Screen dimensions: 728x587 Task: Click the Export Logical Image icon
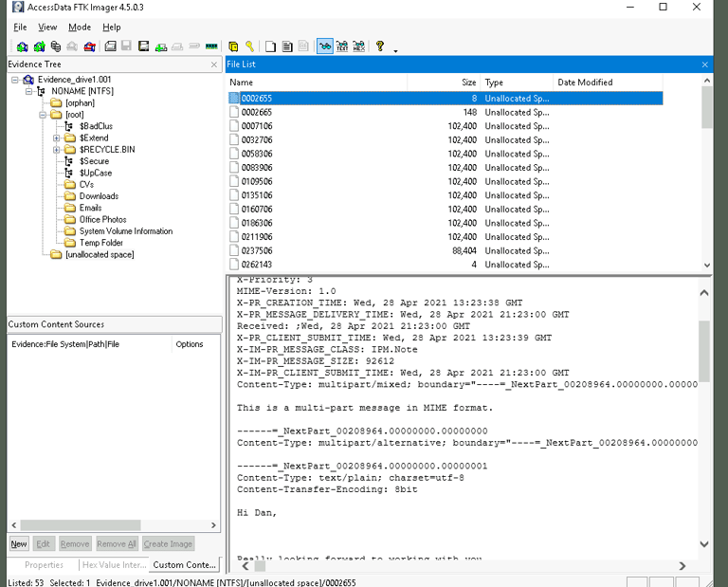pos(144,46)
